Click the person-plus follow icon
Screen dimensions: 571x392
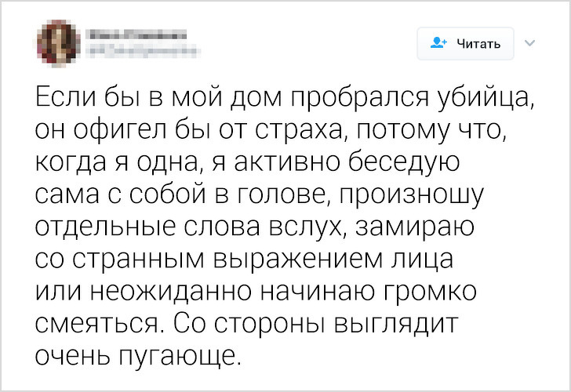(x=438, y=43)
